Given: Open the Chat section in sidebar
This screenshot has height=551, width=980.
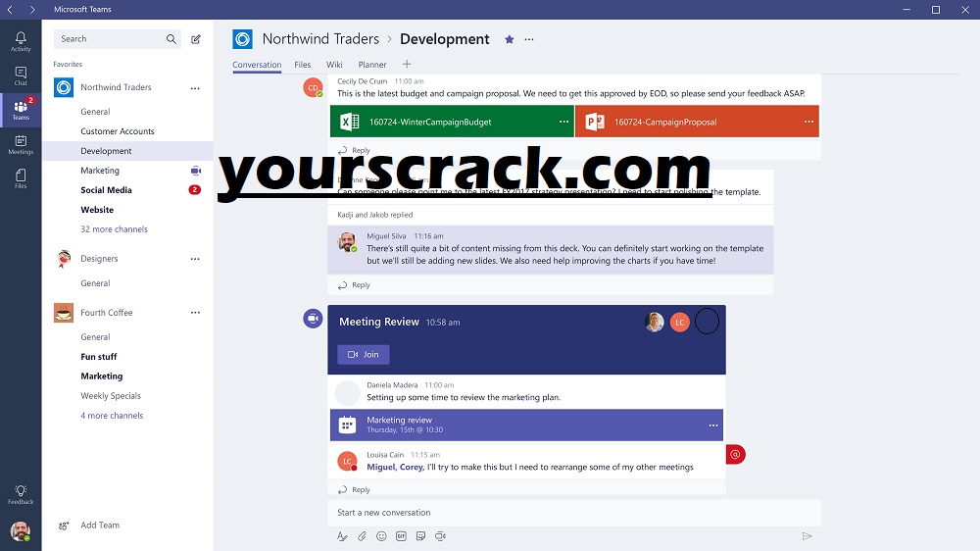Looking at the screenshot, I should [x=21, y=75].
